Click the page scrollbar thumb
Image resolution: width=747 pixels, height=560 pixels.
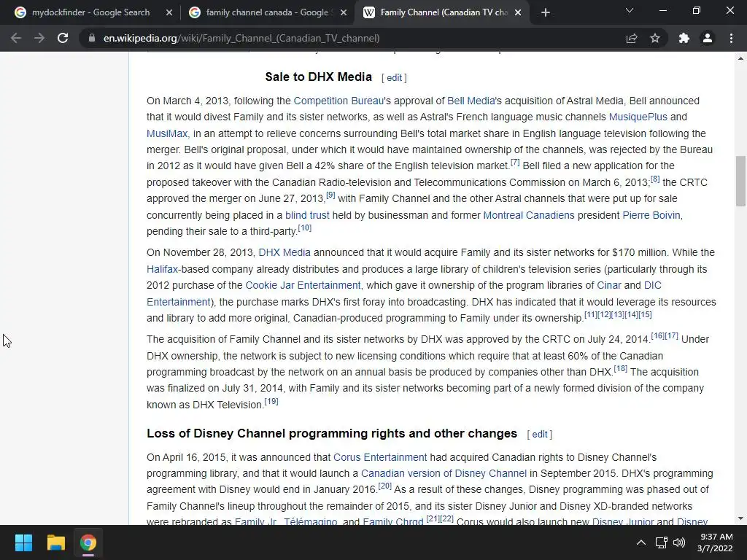point(740,181)
